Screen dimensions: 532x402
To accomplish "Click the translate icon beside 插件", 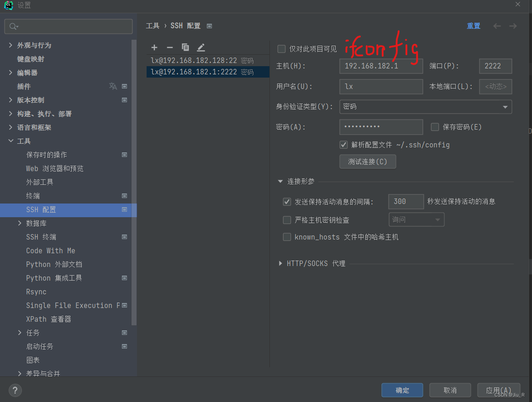I will coord(112,86).
